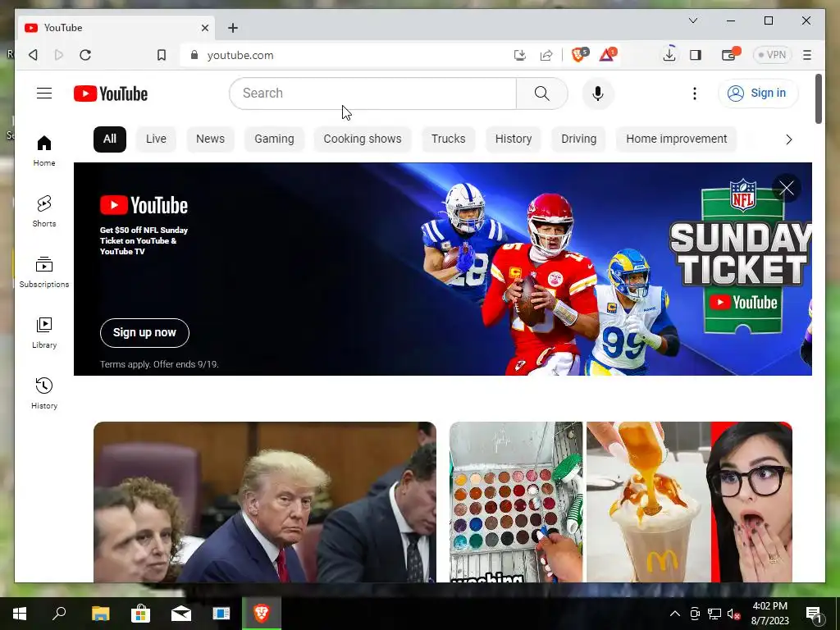Click Sign up now on banner

click(144, 333)
